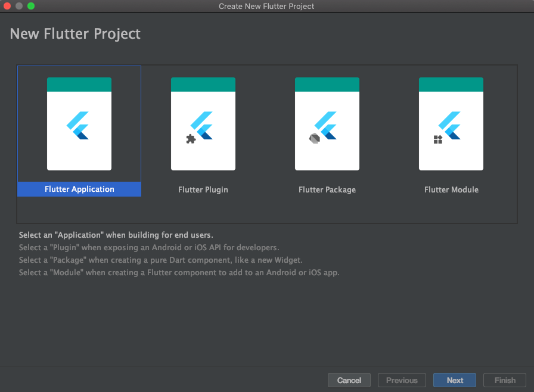Click the Flutter Module label

tap(451, 190)
